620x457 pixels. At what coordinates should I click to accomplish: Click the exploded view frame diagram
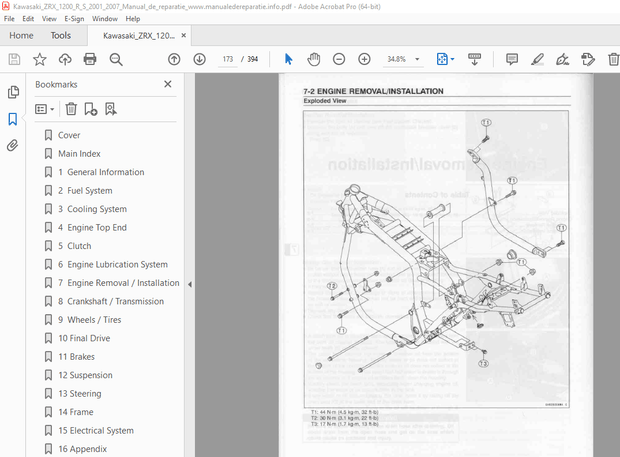(436, 259)
